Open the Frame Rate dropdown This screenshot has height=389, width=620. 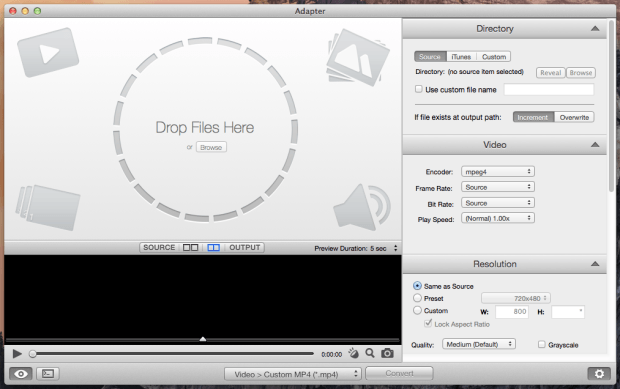pyautogui.click(x=498, y=187)
